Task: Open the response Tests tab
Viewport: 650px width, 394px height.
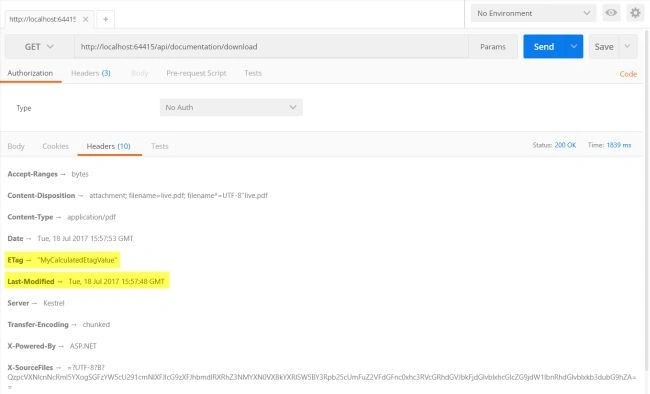Action: point(160,146)
